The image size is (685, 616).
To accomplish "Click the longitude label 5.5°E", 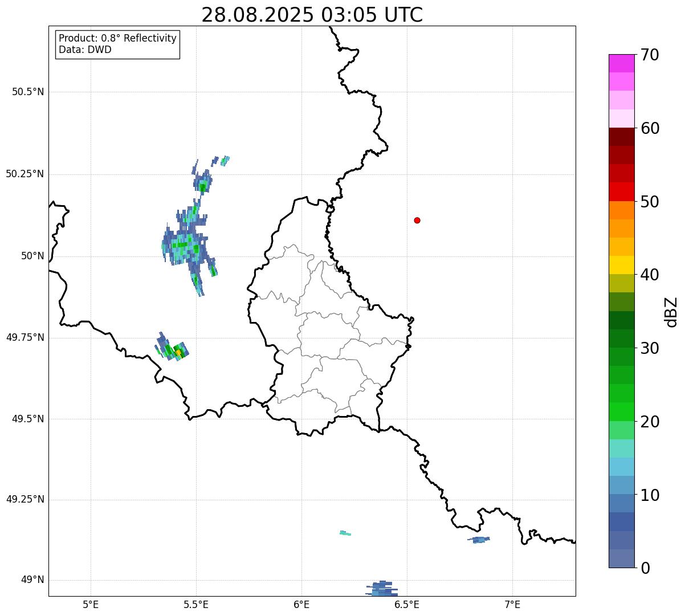I will [196, 604].
